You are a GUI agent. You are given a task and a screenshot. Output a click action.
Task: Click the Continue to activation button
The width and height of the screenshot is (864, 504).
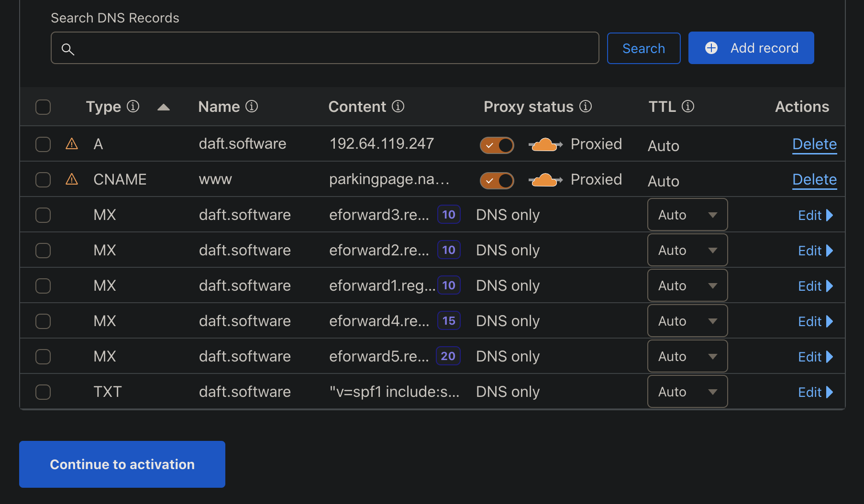click(122, 464)
